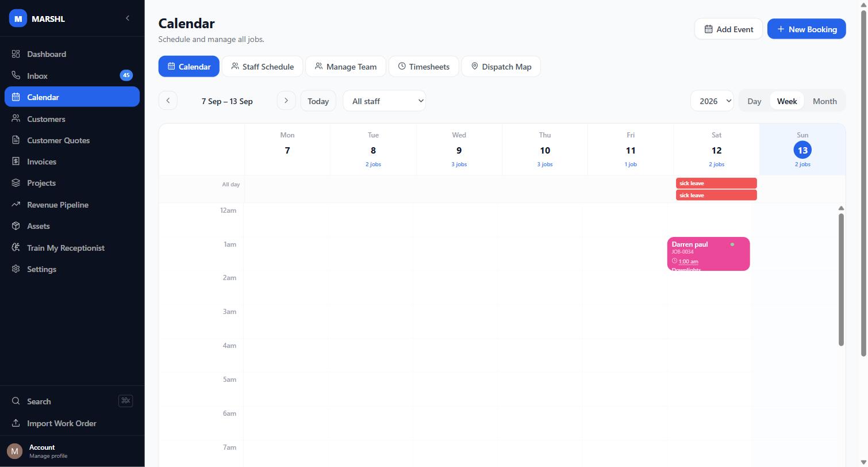Switch to Staff Schedule tab
The height and width of the screenshot is (467, 868).
coord(262,66)
